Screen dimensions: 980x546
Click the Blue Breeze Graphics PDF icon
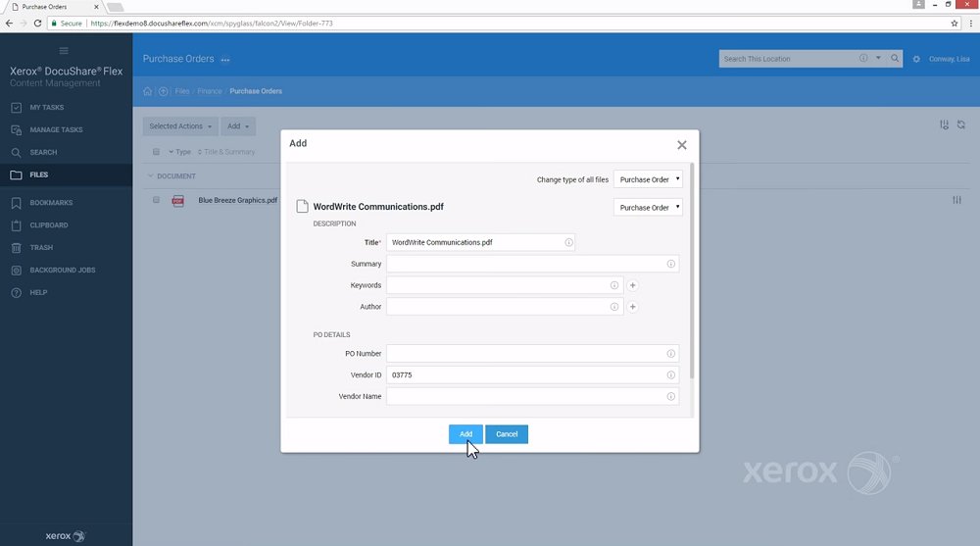[x=178, y=201]
